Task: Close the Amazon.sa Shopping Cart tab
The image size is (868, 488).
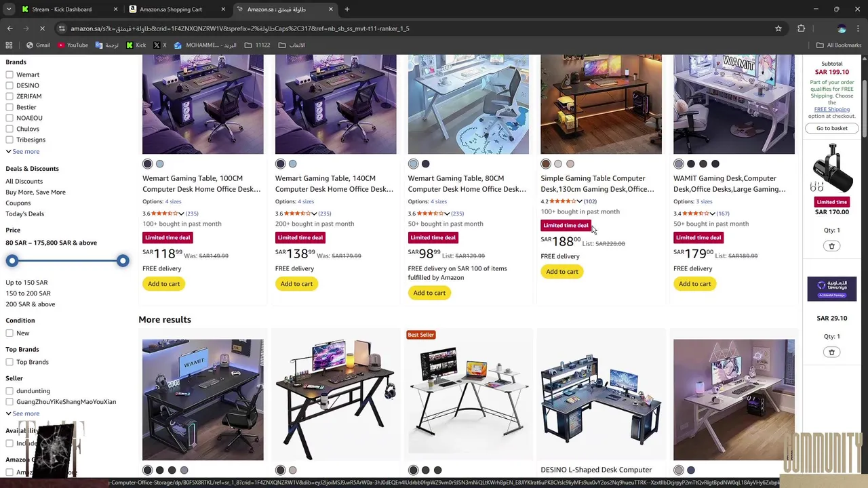Action: (223, 9)
